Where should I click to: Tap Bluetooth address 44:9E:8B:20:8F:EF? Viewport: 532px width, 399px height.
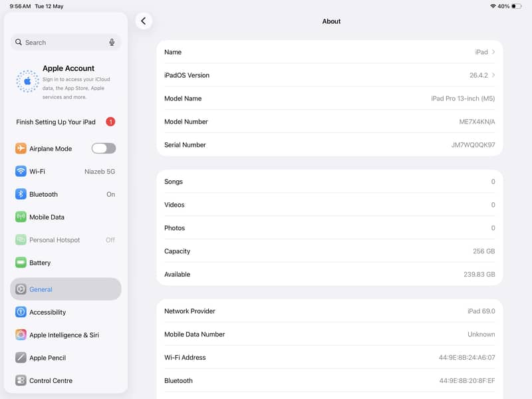[x=467, y=380]
